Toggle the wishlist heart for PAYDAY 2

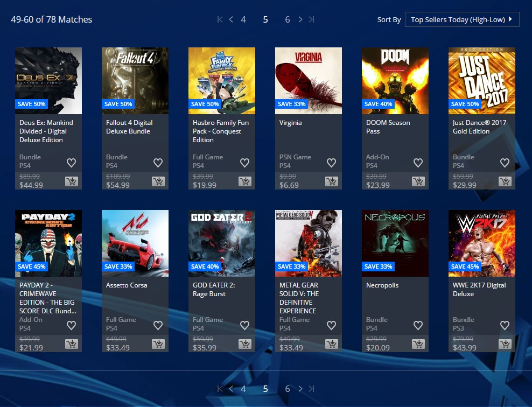pos(71,325)
